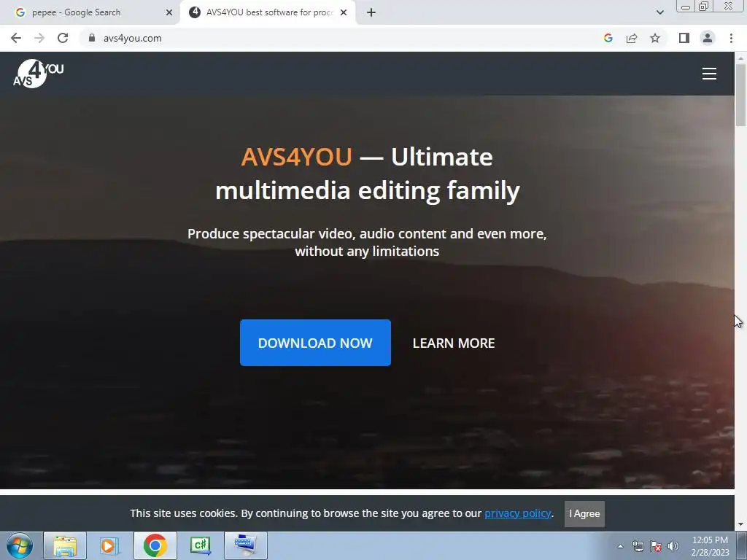Open Chrome's three-dot menu
747x560 pixels.
(x=731, y=38)
